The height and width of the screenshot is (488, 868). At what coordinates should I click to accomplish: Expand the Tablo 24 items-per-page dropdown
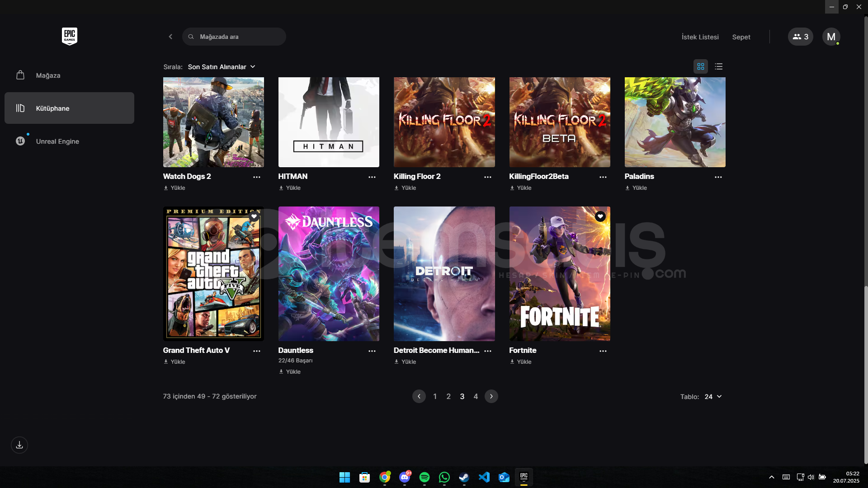[x=713, y=397]
